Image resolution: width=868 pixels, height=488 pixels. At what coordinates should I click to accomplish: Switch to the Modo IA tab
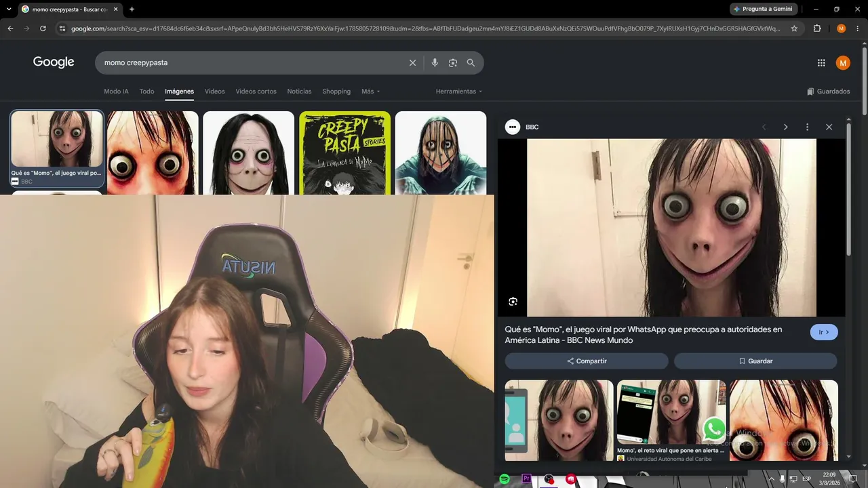pyautogui.click(x=116, y=91)
